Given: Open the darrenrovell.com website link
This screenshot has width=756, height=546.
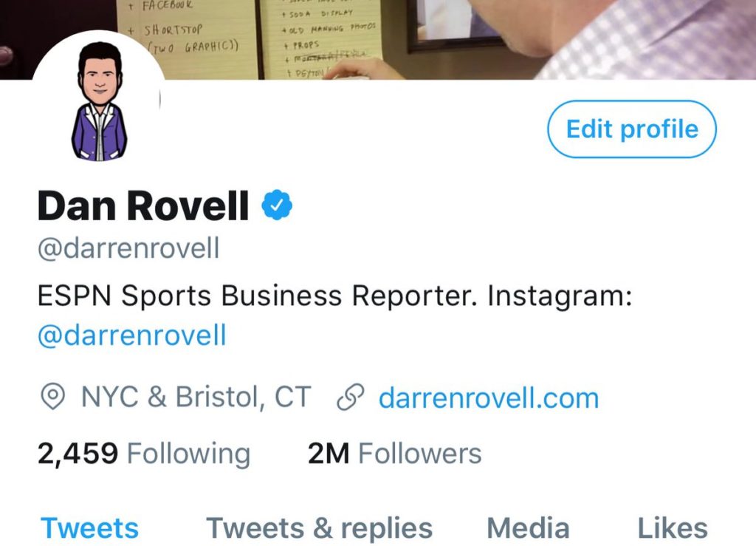Looking at the screenshot, I should (x=489, y=398).
